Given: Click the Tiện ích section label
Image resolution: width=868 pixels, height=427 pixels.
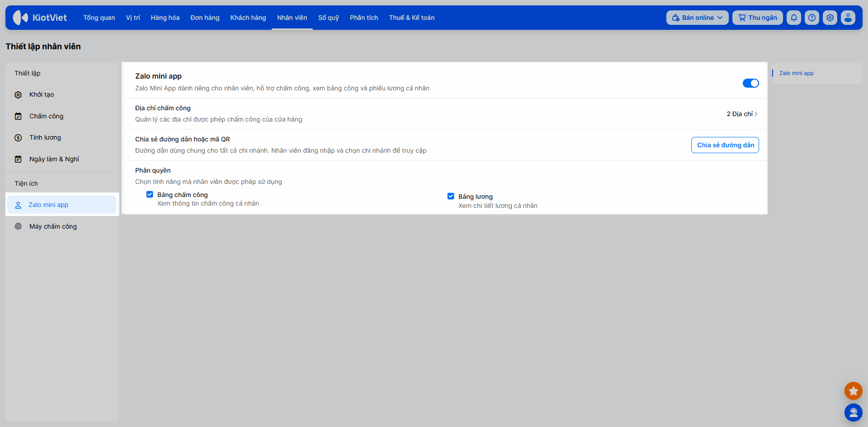Looking at the screenshot, I should tap(26, 183).
